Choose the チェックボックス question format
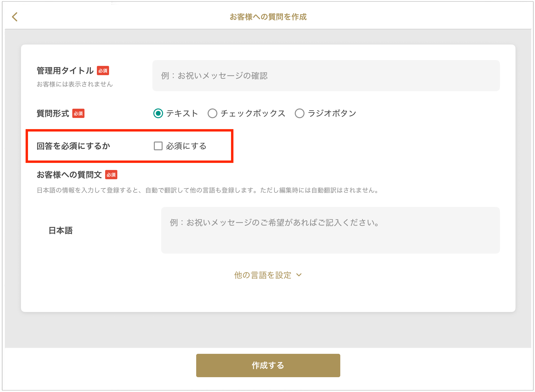The width and height of the screenshot is (535, 392). pyautogui.click(x=212, y=113)
